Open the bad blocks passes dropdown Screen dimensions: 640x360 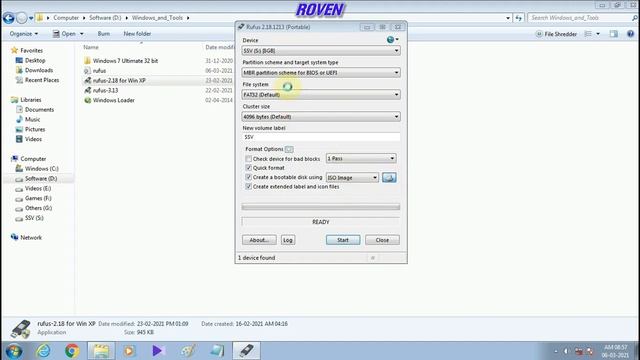click(361, 158)
